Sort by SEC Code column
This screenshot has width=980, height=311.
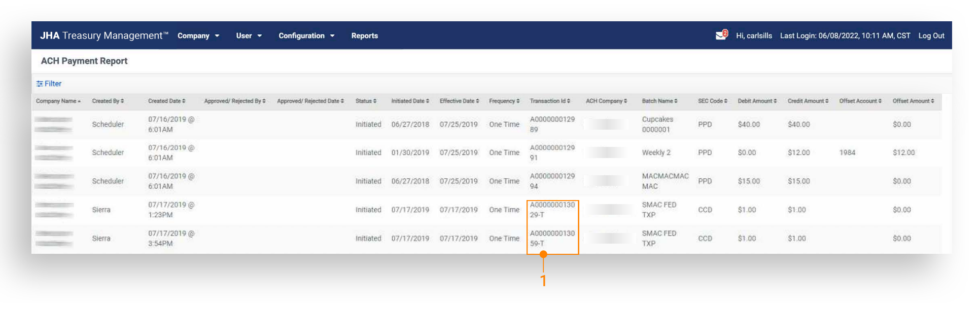(x=712, y=101)
